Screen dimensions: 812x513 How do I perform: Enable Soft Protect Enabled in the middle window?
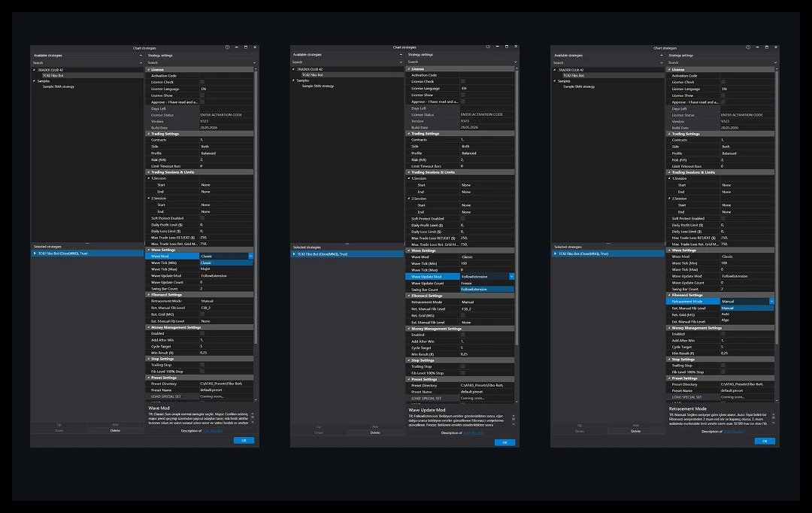[x=463, y=219]
